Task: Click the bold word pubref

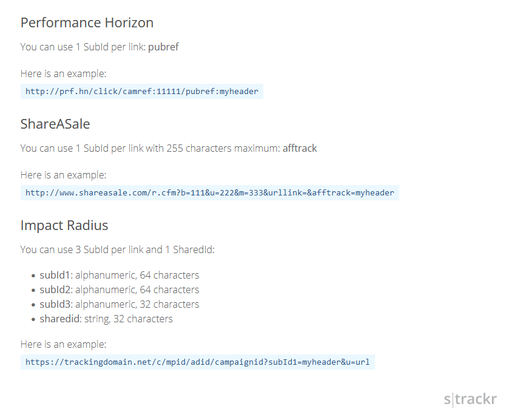Action: pyautogui.click(x=163, y=47)
